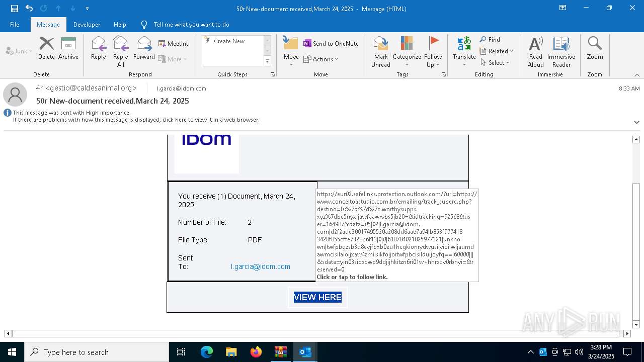This screenshot has width=644, height=362.
Task: Open Ribbon Display Options
Action: pyautogui.click(x=562, y=8)
